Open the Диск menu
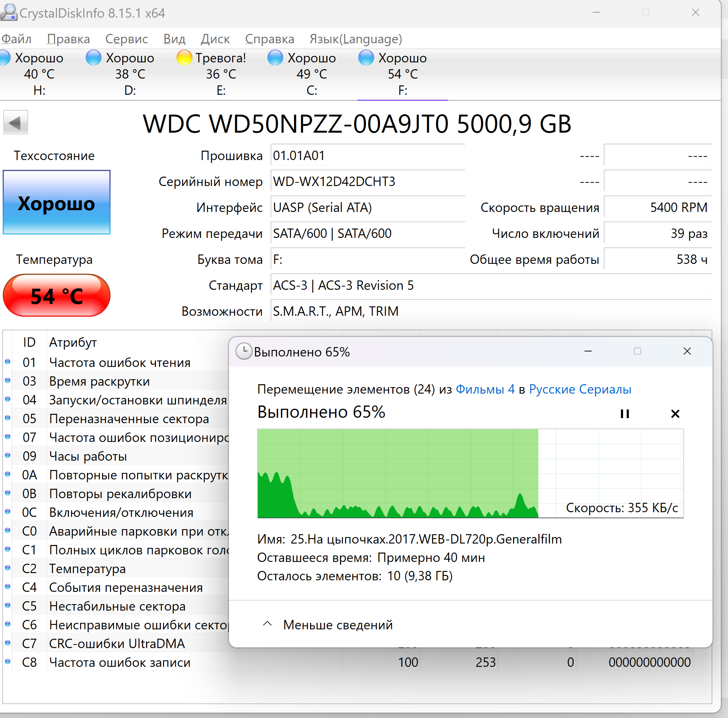Image resolution: width=728 pixels, height=718 pixels. (x=215, y=39)
